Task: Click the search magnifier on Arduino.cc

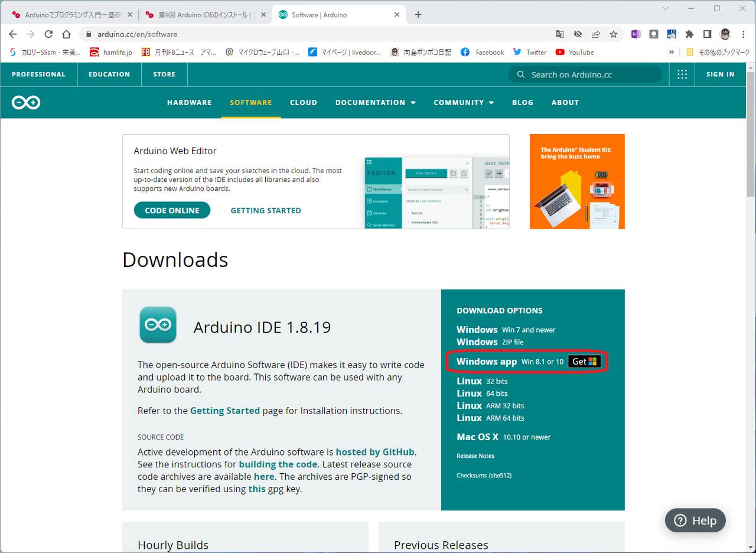Action: pos(521,74)
